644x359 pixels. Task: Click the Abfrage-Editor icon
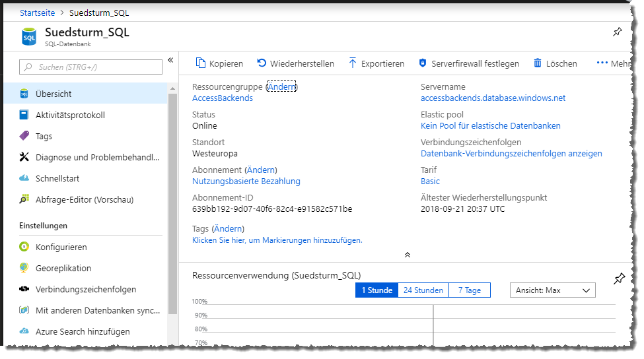coord(24,199)
